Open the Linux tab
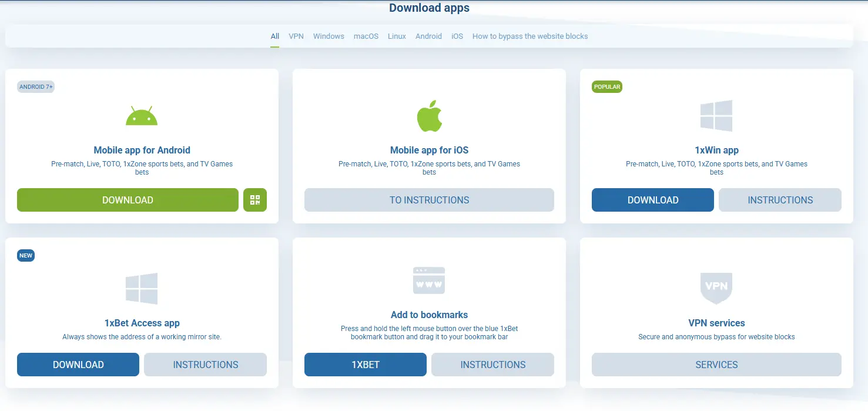Image resolution: width=868 pixels, height=411 pixels. [397, 36]
